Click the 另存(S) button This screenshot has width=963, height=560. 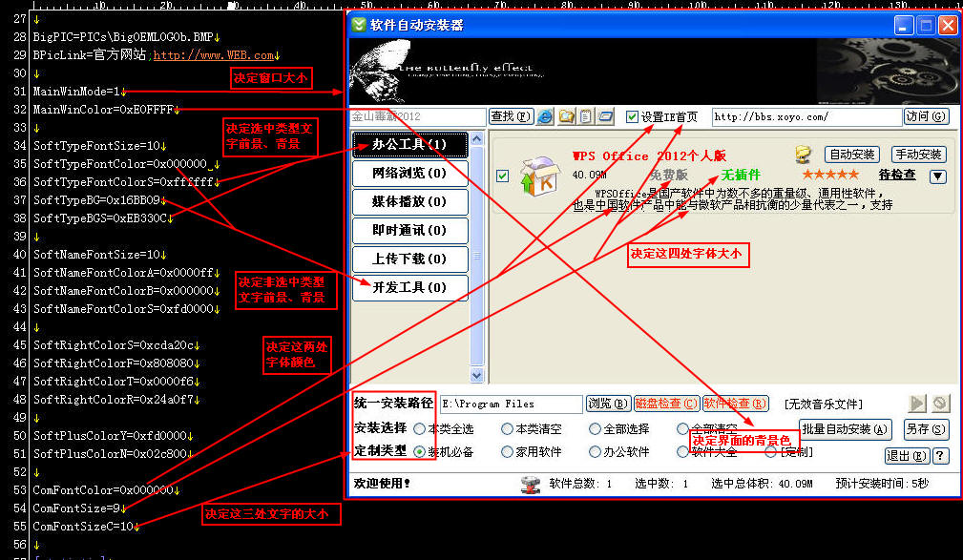click(926, 429)
